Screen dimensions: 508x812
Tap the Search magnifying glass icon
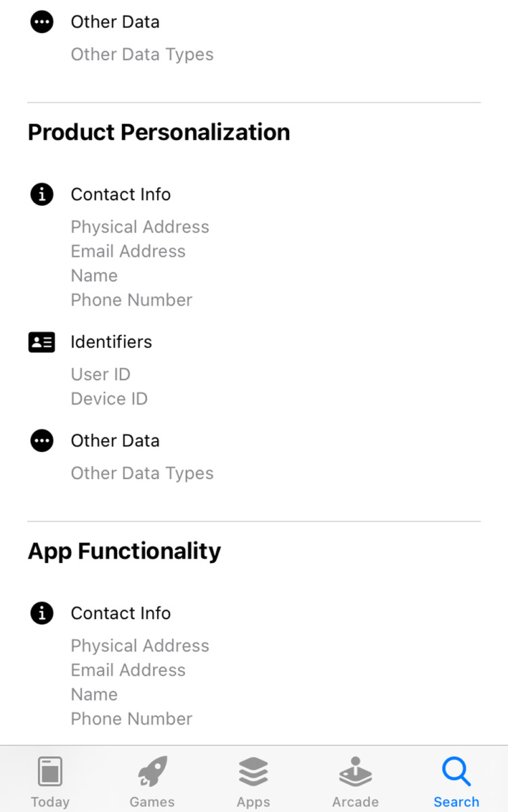tap(456, 771)
